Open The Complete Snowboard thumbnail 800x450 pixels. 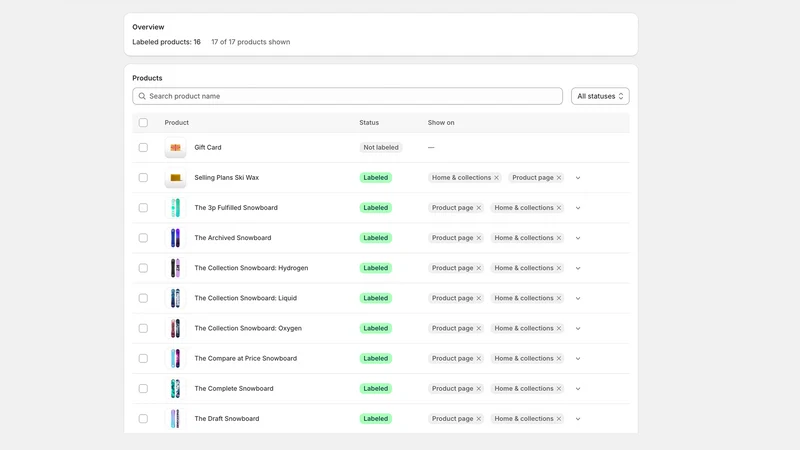pos(176,388)
